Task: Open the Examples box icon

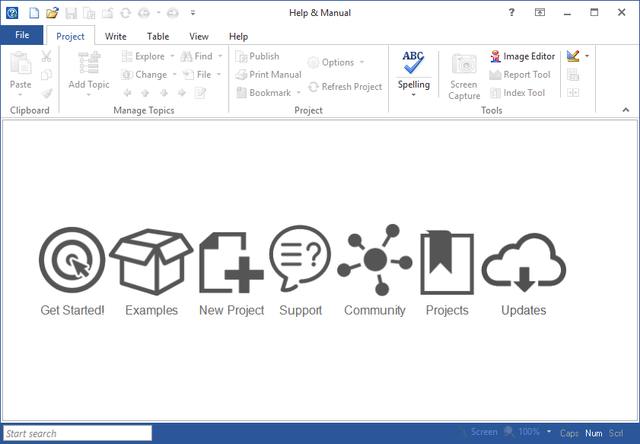Action: coord(151,261)
